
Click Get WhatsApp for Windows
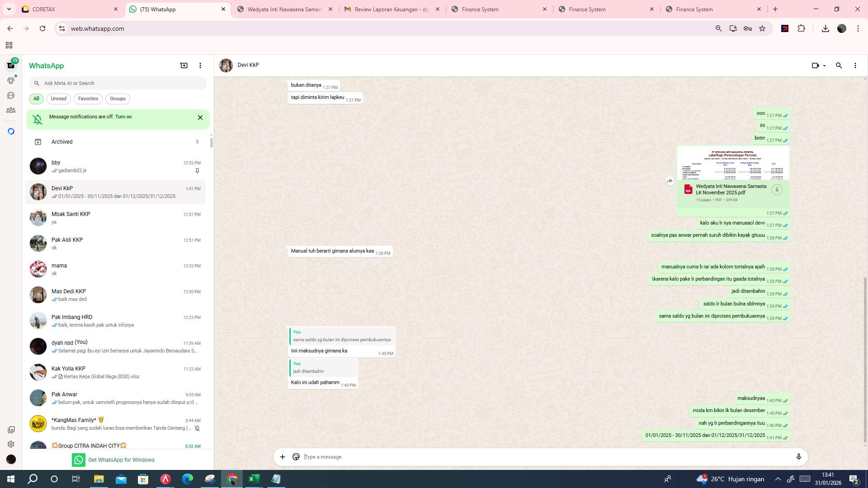click(121, 460)
